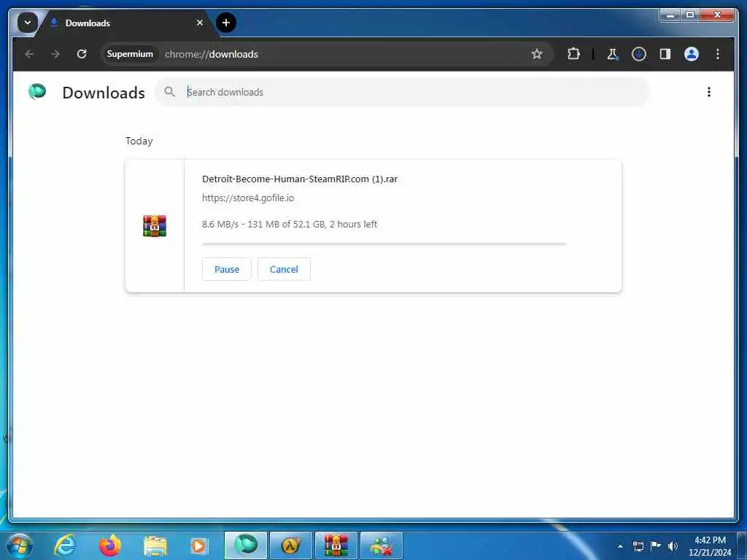Bookmark this page with star icon
The image size is (747, 560).
click(x=536, y=54)
